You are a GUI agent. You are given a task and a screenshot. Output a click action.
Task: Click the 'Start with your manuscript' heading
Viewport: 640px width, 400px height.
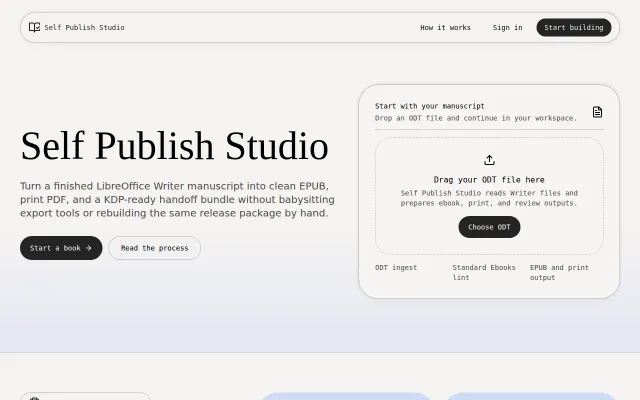(429, 106)
